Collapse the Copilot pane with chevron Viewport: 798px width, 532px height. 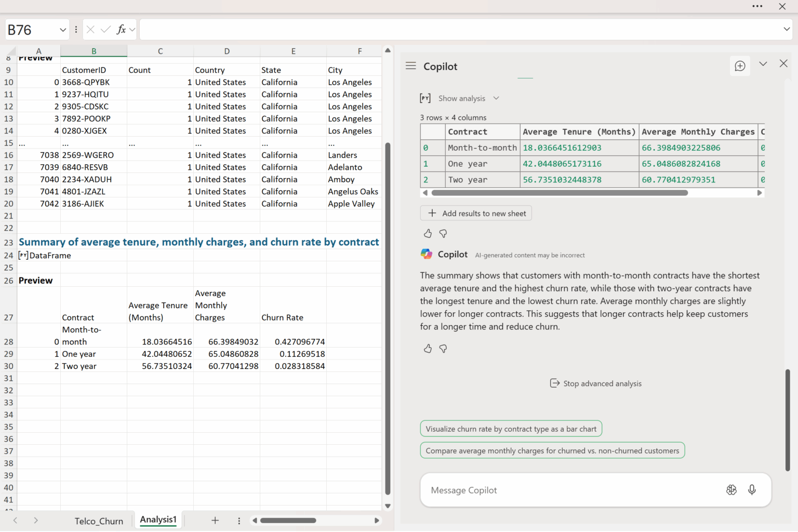point(763,64)
